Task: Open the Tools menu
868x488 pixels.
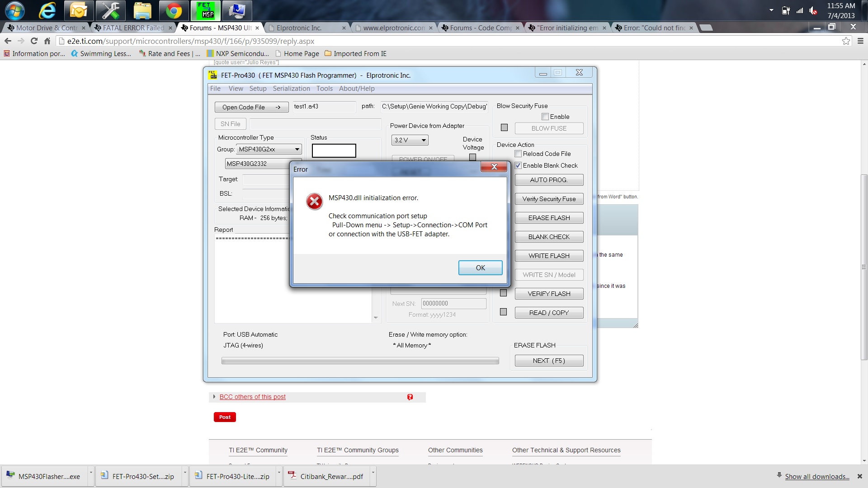Action: coord(324,89)
